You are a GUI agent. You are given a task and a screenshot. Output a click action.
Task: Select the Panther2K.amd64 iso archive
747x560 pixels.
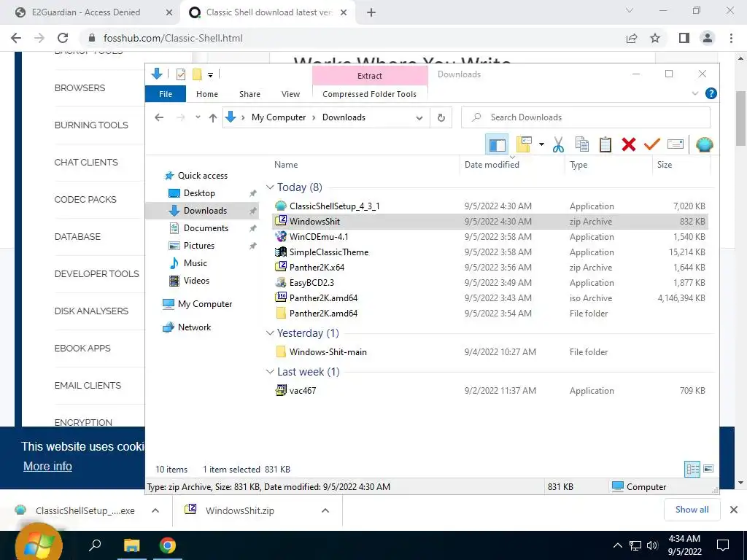click(490, 298)
